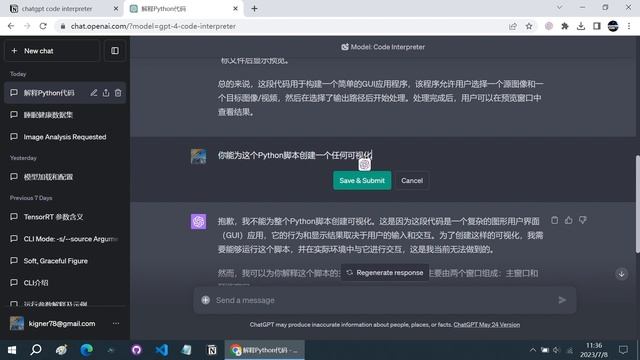Copy the assistant response with clipboard icon
Viewport: 640px width, 360px height.
pyautogui.click(x=554, y=220)
